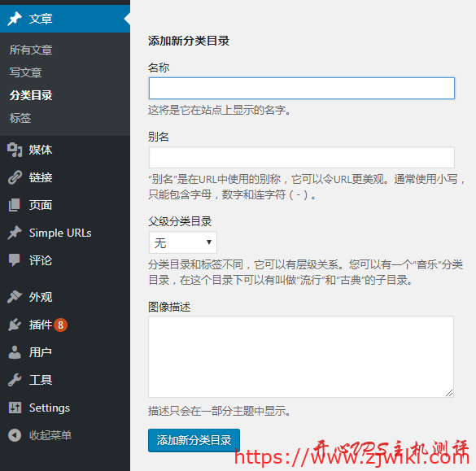
Task: Open the 插件 plug icon
Action: point(15,325)
